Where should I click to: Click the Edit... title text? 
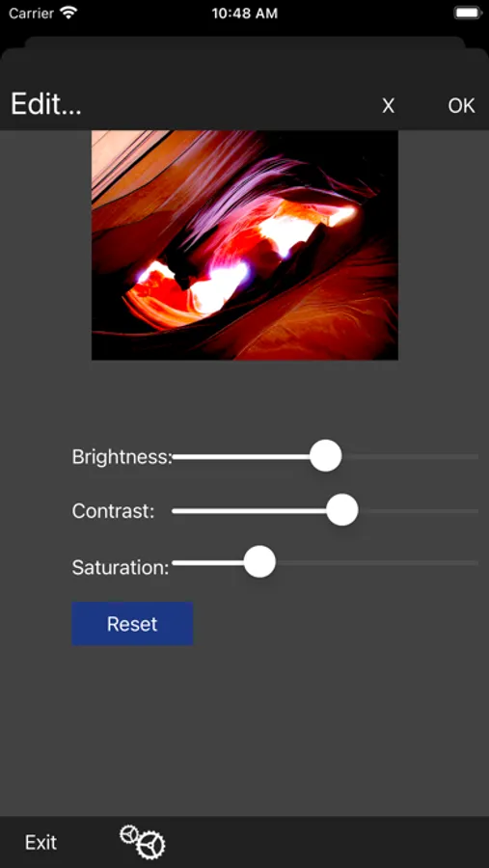click(46, 103)
